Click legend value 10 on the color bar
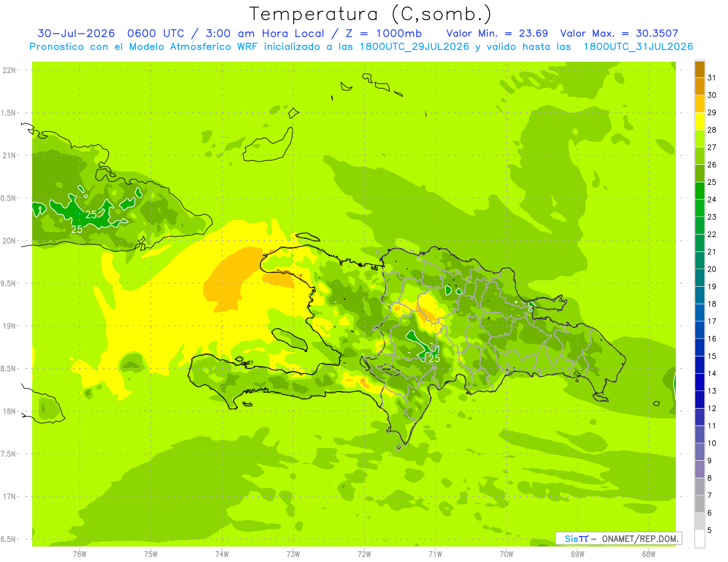This screenshot has height=562, width=728. point(712,443)
